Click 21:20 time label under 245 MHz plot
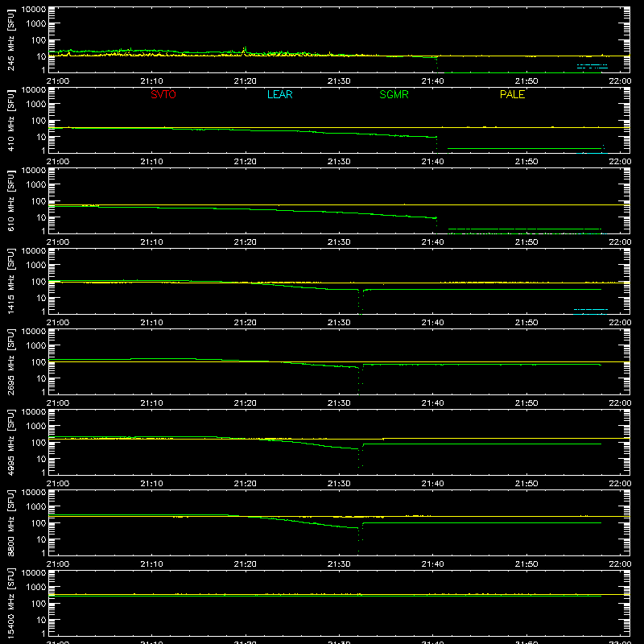The image size is (644, 644). click(246, 81)
